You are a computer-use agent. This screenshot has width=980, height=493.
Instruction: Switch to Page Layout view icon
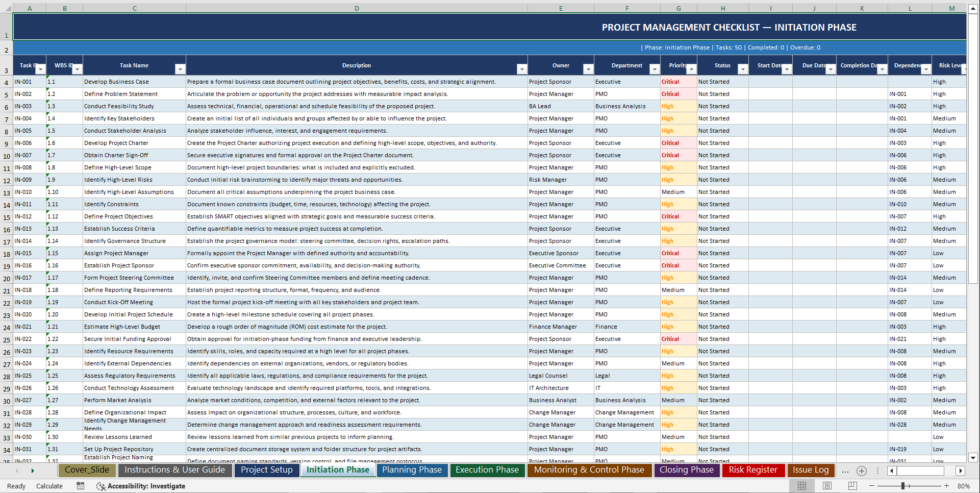[827, 486]
